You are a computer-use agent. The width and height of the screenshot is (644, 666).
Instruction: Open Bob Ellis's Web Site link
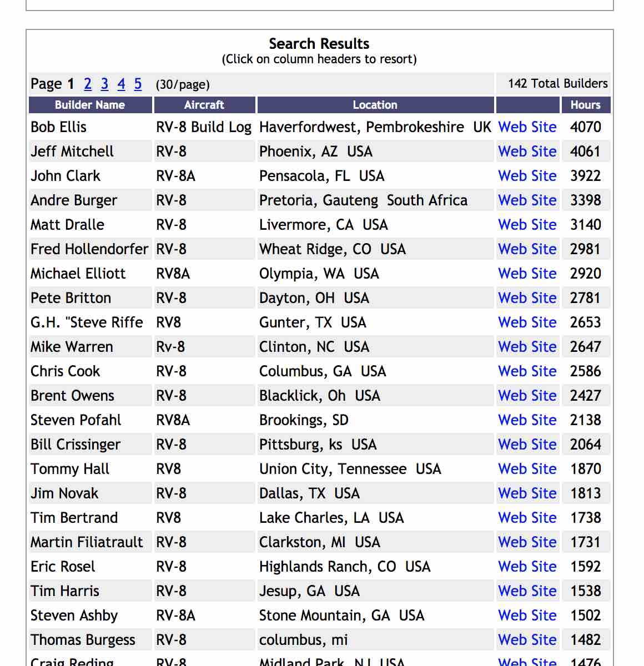pos(527,127)
